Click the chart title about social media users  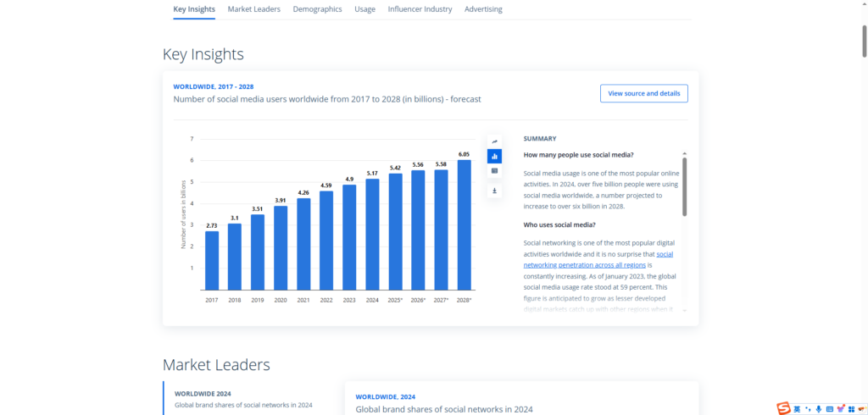[327, 99]
